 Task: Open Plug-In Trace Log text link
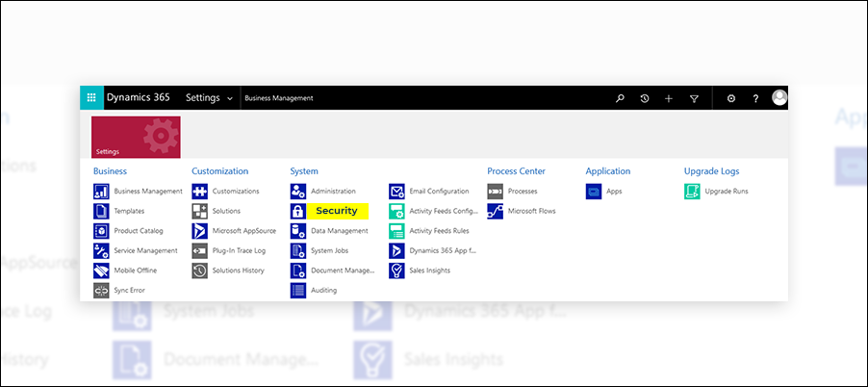coord(240,251)
